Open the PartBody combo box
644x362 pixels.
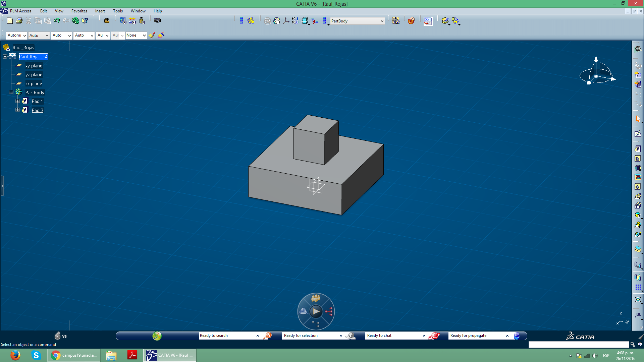tap(357, 21)
